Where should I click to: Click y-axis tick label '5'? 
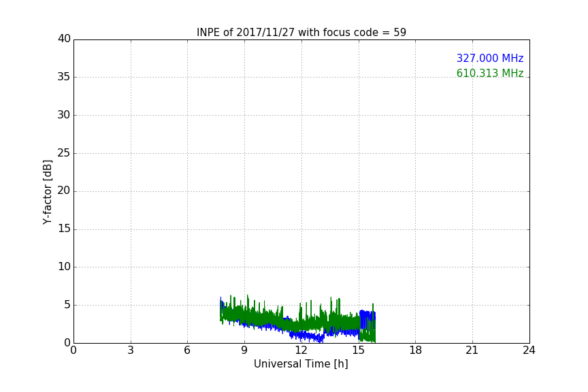tap(67, 305)
